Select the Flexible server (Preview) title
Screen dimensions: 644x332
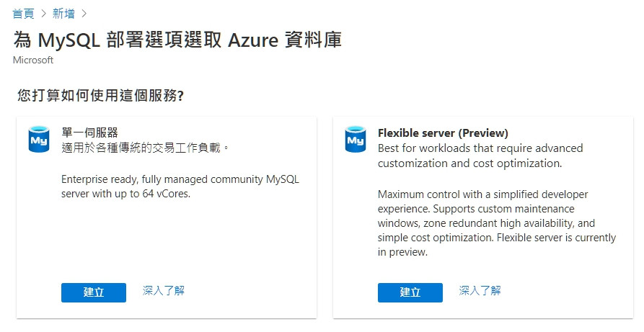coord(443,133)
